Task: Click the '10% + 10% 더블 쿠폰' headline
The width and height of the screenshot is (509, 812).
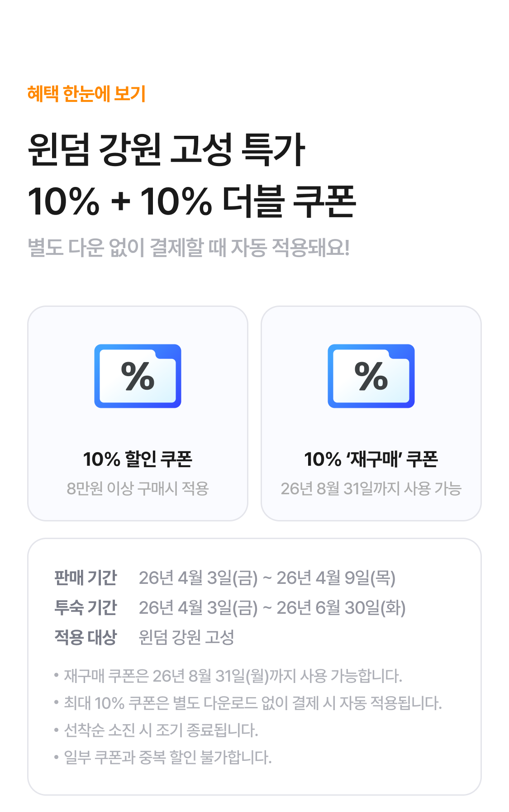Action: (x=192, y=201)
